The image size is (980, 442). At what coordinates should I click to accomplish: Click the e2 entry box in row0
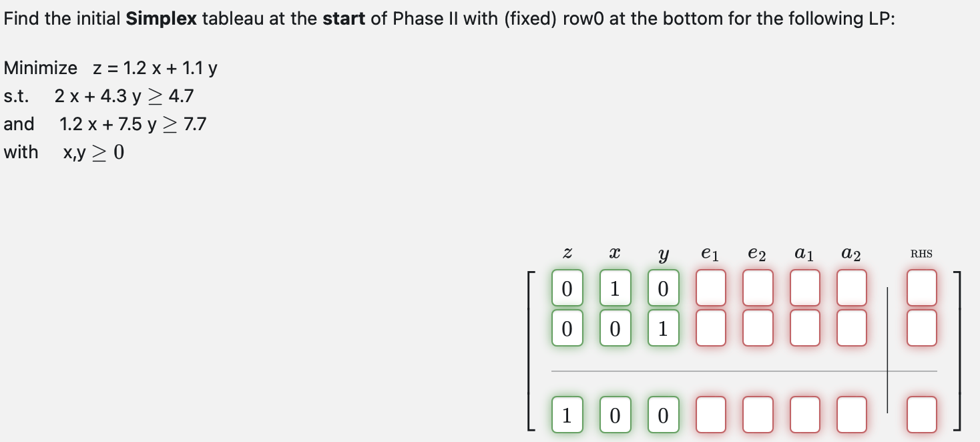click(x=756, y=414)
